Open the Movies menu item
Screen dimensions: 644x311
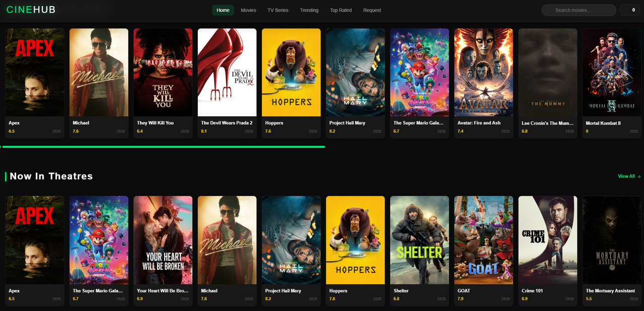point(248,10)
